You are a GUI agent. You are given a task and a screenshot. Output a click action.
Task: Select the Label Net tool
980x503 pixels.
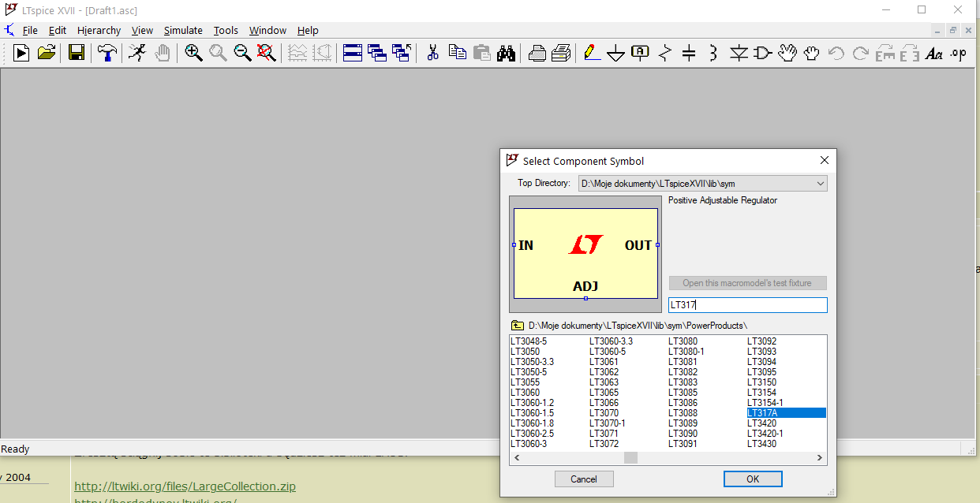641,53
